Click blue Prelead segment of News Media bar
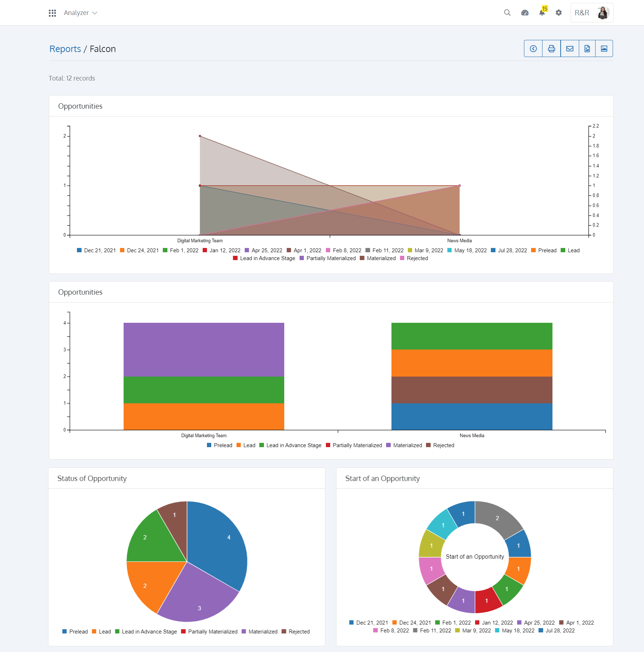 pyautogui.click(x=472, y=416)
